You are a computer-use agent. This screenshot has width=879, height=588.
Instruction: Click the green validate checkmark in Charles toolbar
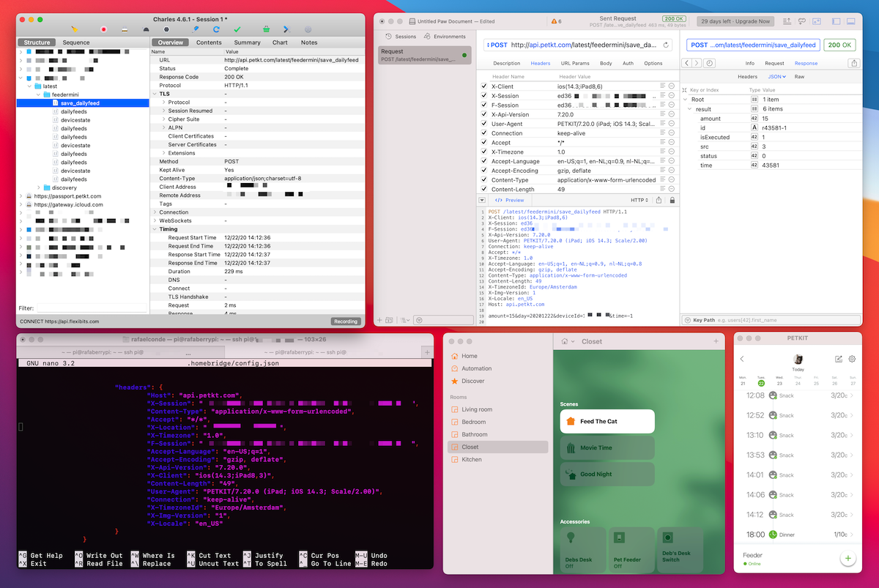tap(237, 29)
